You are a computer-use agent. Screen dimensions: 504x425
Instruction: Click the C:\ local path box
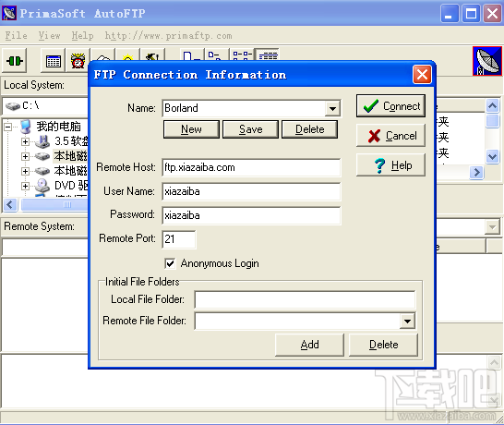[x=45, y=105]
